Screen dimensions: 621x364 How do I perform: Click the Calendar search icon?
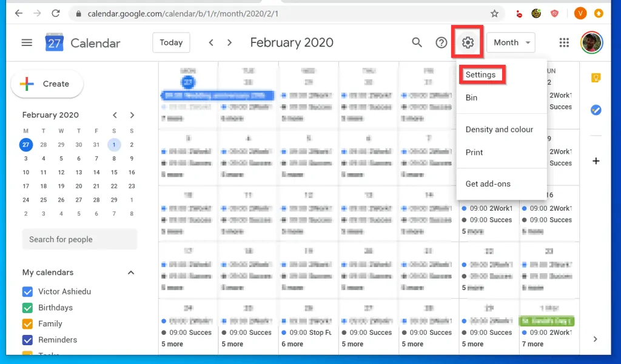click(x=417, y=42)
